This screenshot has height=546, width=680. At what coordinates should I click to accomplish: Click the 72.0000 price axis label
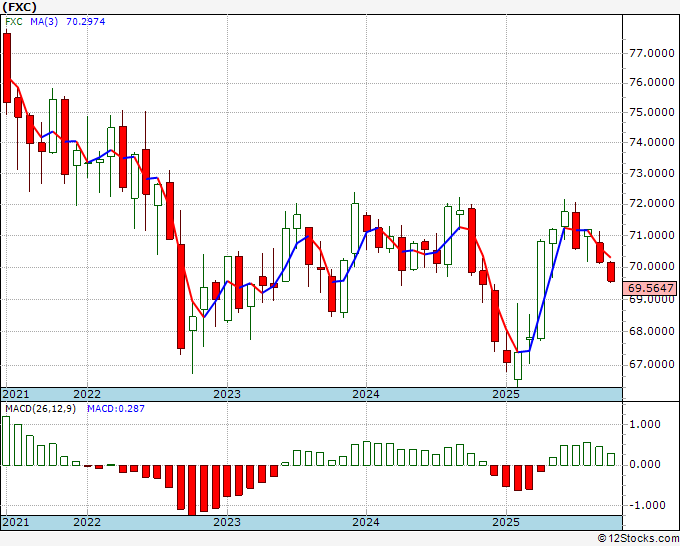pos(652,204)
